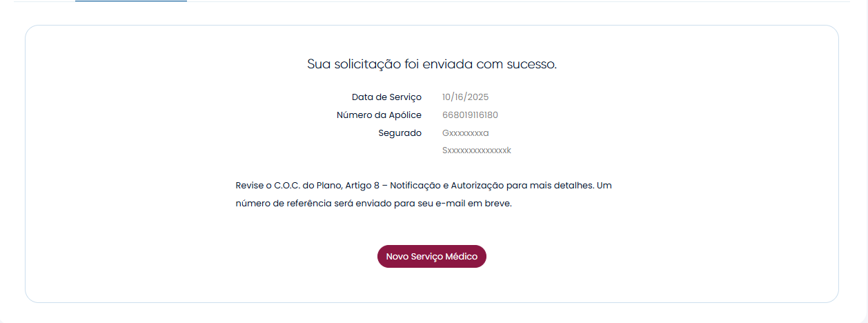
Task: Select the Segurado label
Action: 400,133
